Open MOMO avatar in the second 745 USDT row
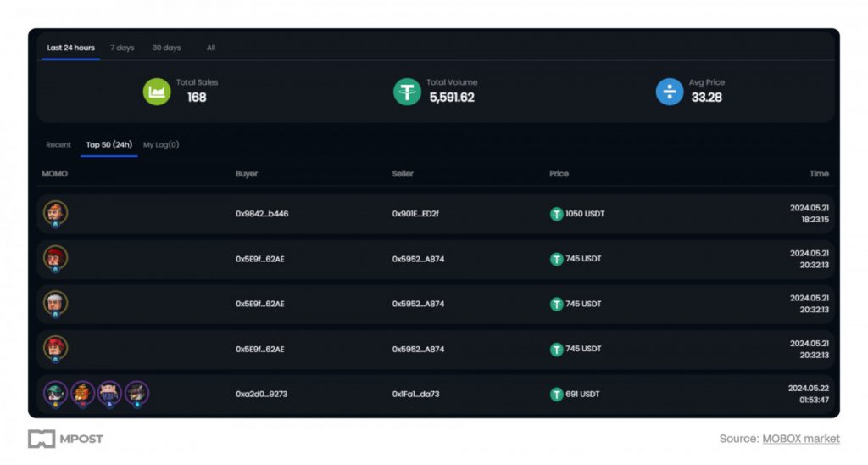This screenshot has height=465, width=868. point(55,305)
